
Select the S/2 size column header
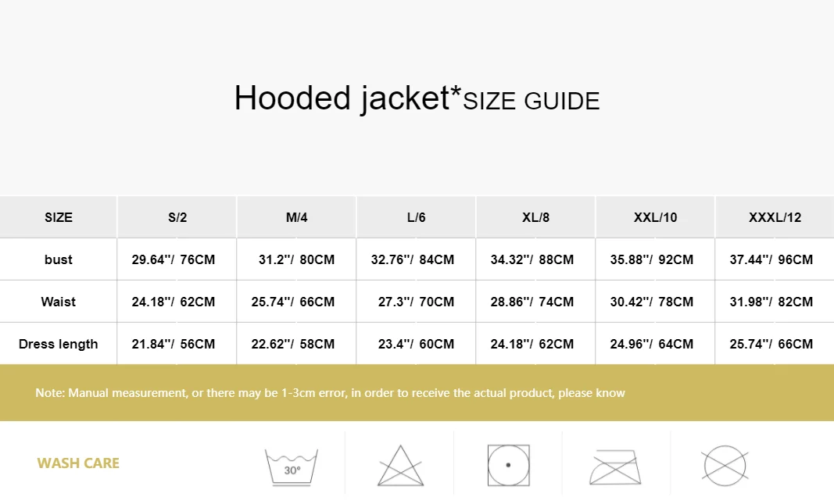tap(177, 217)
